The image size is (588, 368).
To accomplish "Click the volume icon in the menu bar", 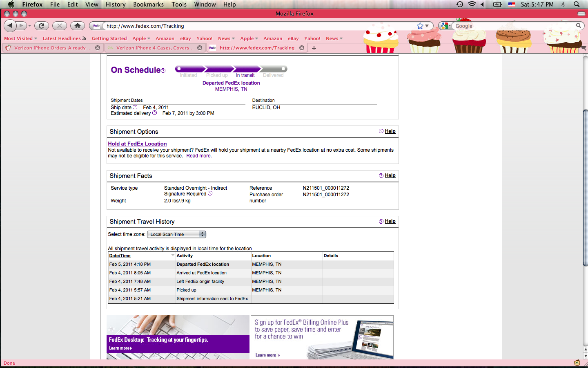I will click(482, 4).
